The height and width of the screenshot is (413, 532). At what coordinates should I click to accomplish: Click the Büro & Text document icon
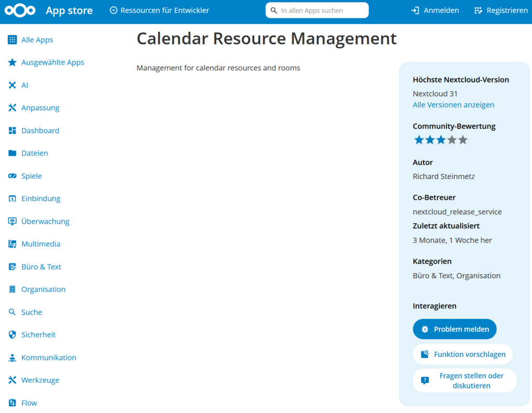[x=12, y=267]
